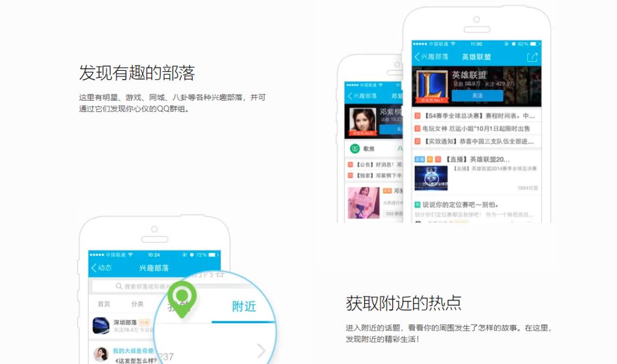Click the 深圳部落 avatar image
The height and width of the screenshot is (364, 617).
coord(101,326)
